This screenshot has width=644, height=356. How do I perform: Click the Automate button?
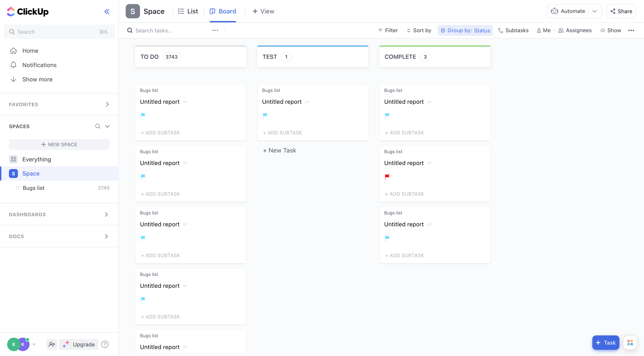(x=568, y=11)
